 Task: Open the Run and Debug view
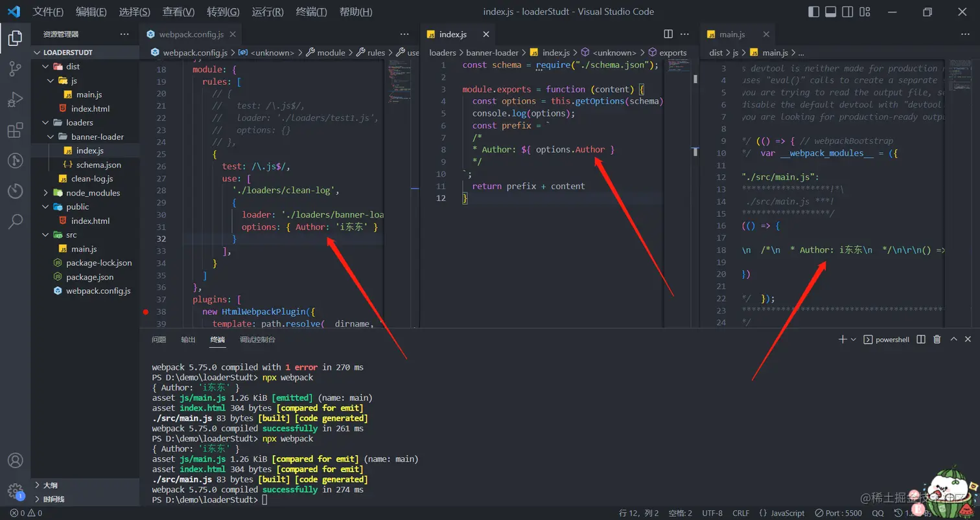15,100
